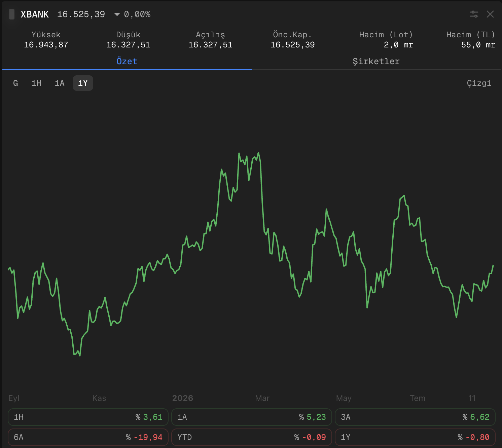The width and height of the screenshot is (502, 448).
Task: Switch to the Şirketler tab
Action: 376,62
